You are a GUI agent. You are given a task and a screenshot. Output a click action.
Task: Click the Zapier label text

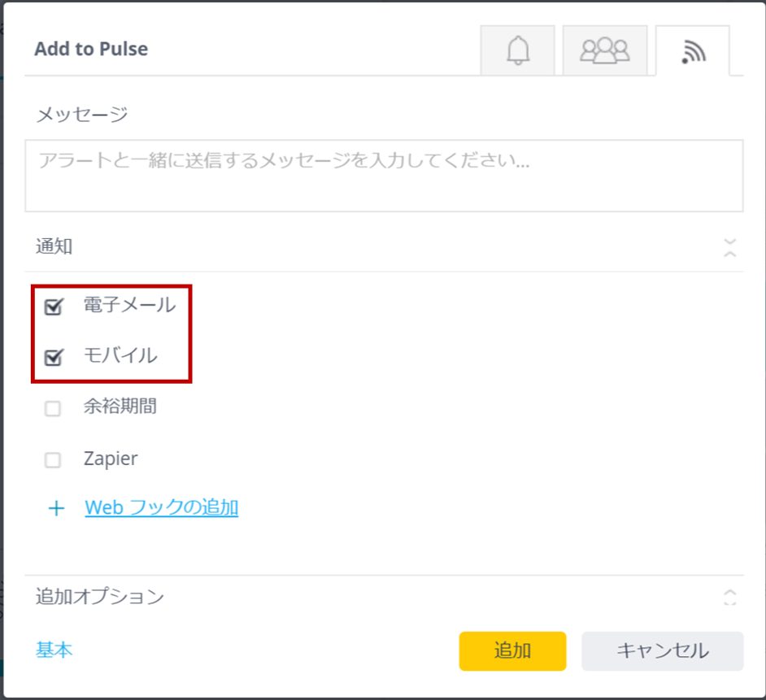point(111,459)
